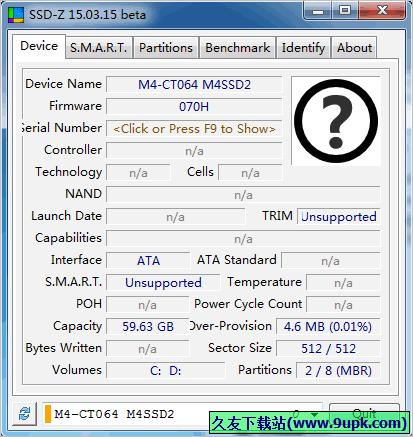Click the Sector Size value 512 / 512

328,349
